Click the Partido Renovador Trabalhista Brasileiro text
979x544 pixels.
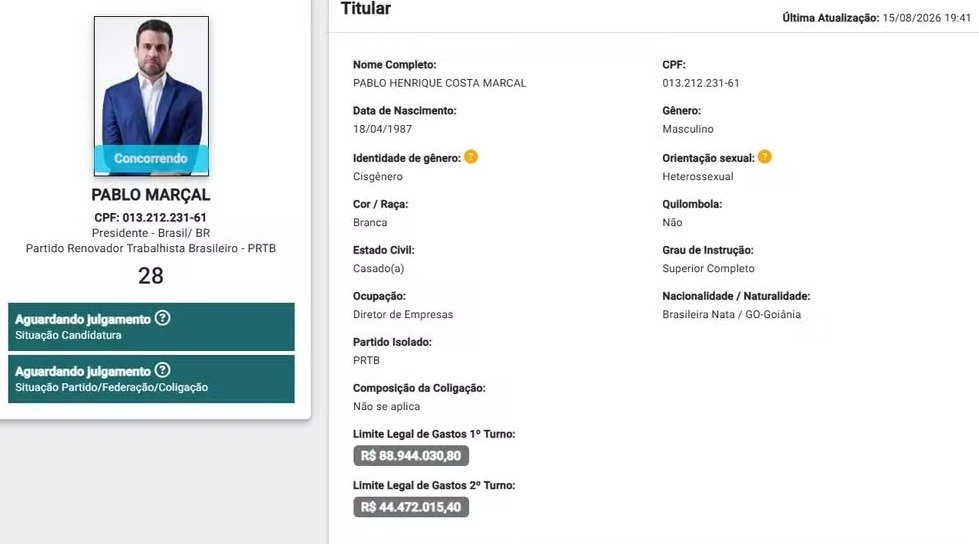point(150,249)
